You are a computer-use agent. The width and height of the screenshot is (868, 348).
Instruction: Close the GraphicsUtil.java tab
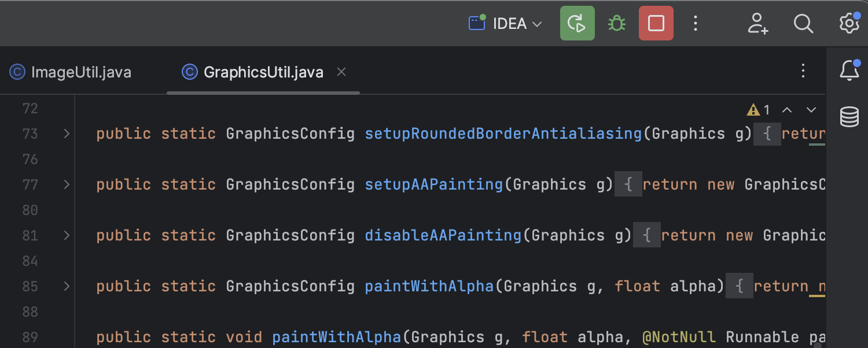[341, 72]
